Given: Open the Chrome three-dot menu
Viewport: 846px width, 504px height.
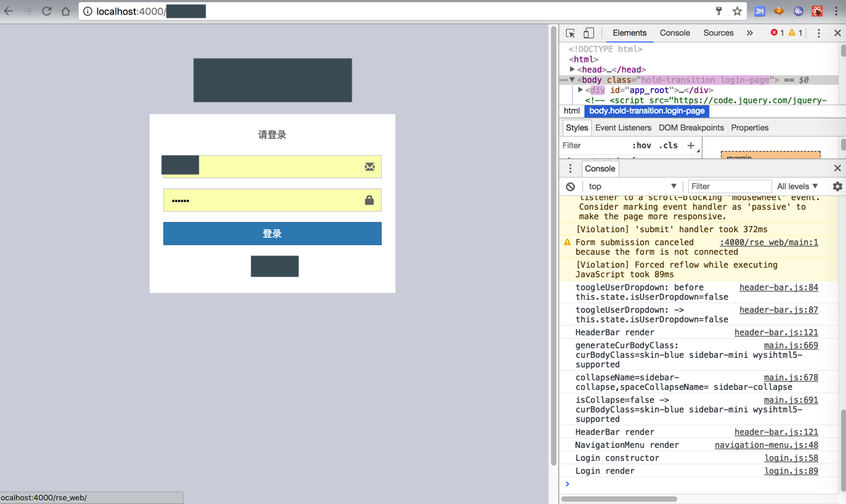Looking at the screenshot, I should 836,11.
